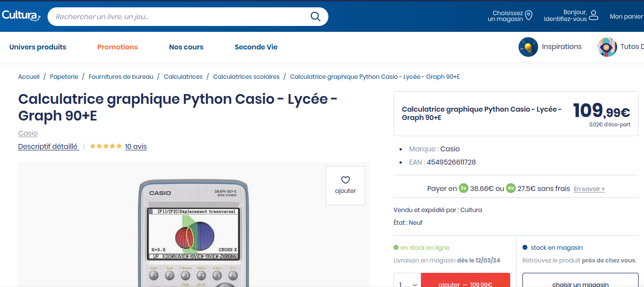This screenshot has height=287, width=644.
Task: Click the red ajouter 109,99€ button
Action: click(466, 281)
